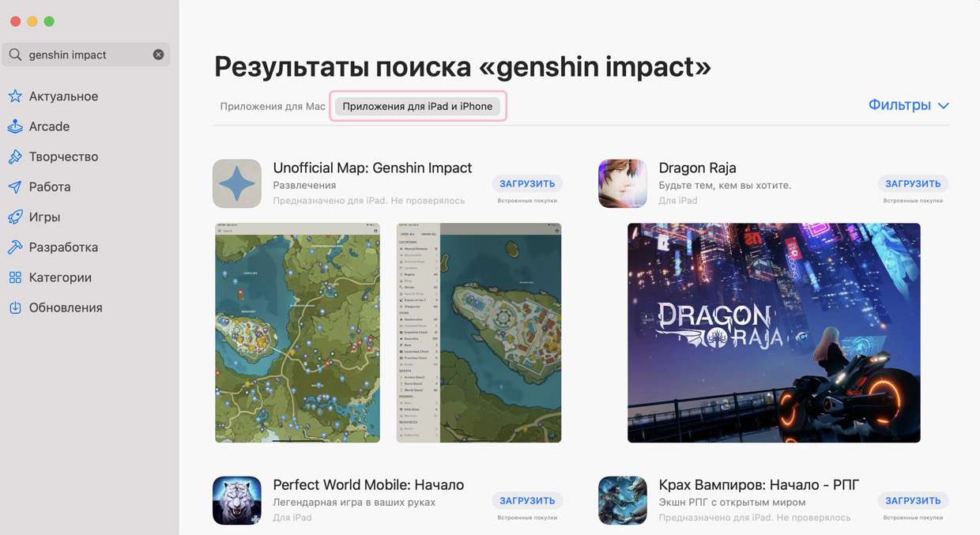This screenshot has height=535, width=980.
Task: Clear search field with the X icon
Action: coord(158,55)
